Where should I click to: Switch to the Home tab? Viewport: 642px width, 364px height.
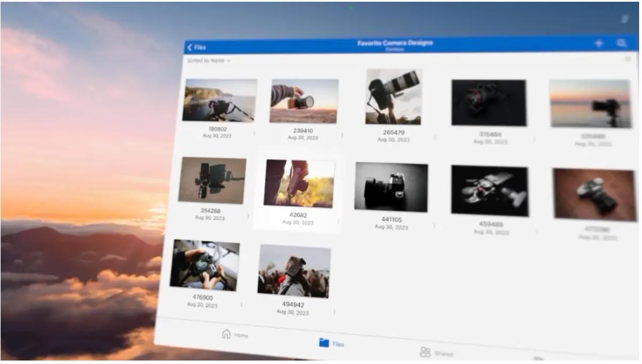tap(235, 335)
